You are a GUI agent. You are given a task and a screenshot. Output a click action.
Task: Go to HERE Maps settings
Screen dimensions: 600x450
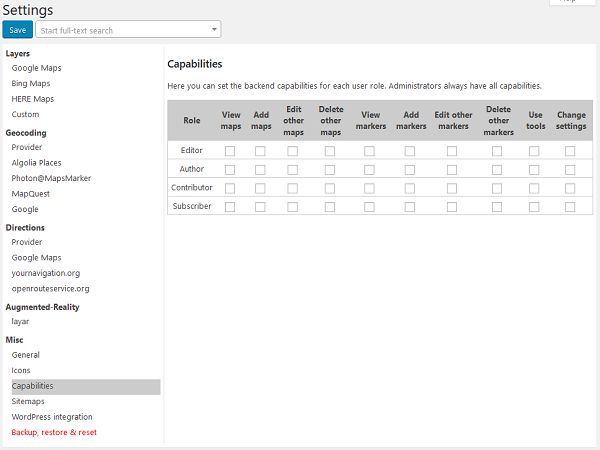(33, 99)
